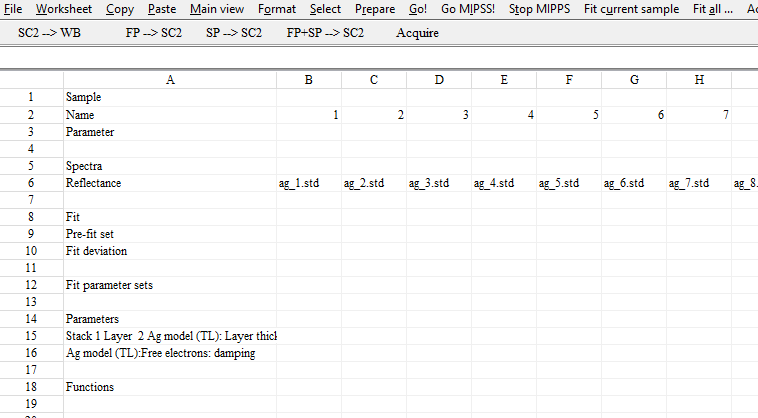Image resolution: width=758 pixels, height=418 pixels.
Task: Click the ag_2.std cell
Action: [x=374, y=183]
